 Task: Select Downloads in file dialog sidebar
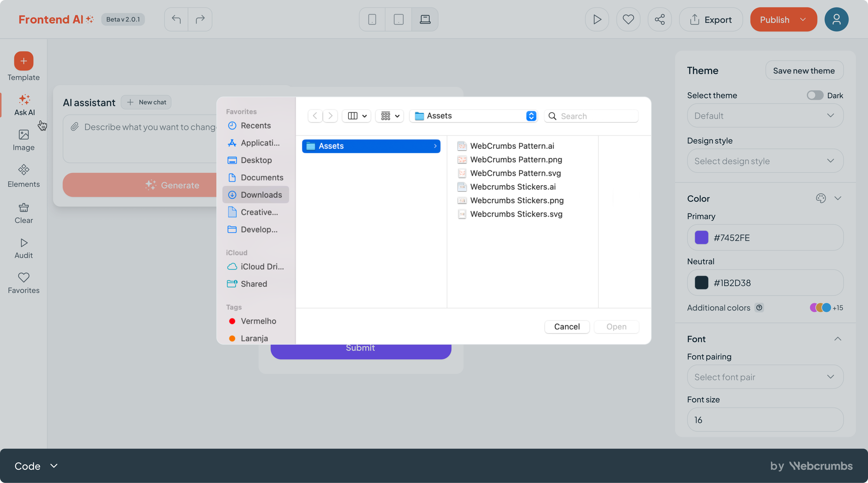(x=261, y=195)
